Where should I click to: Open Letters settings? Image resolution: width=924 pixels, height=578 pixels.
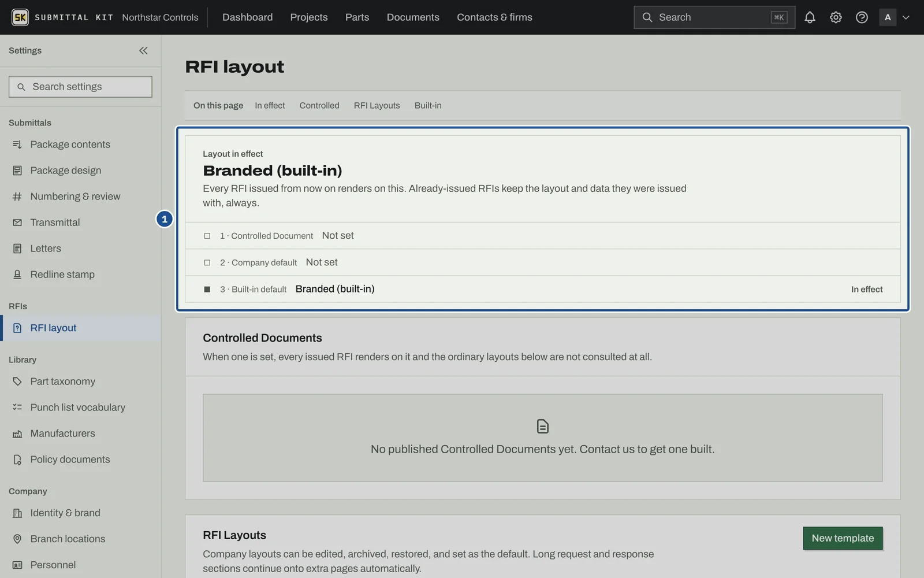click(80, 249)
